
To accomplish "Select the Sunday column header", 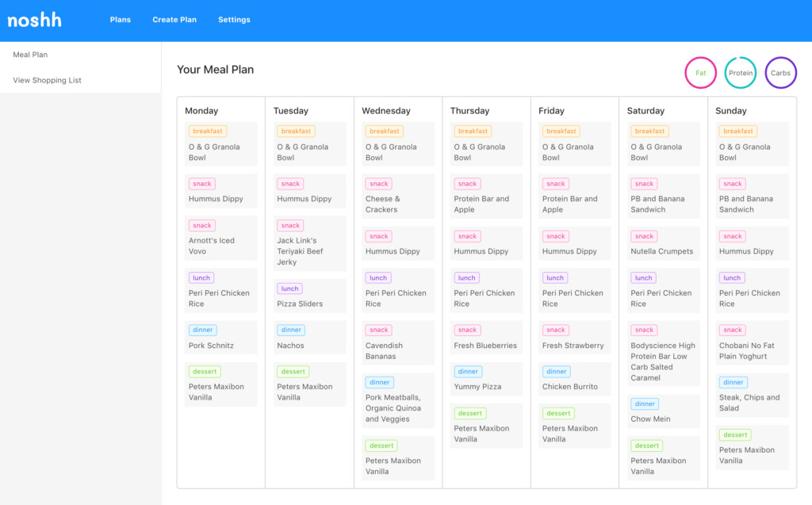I will click(730, 111).
